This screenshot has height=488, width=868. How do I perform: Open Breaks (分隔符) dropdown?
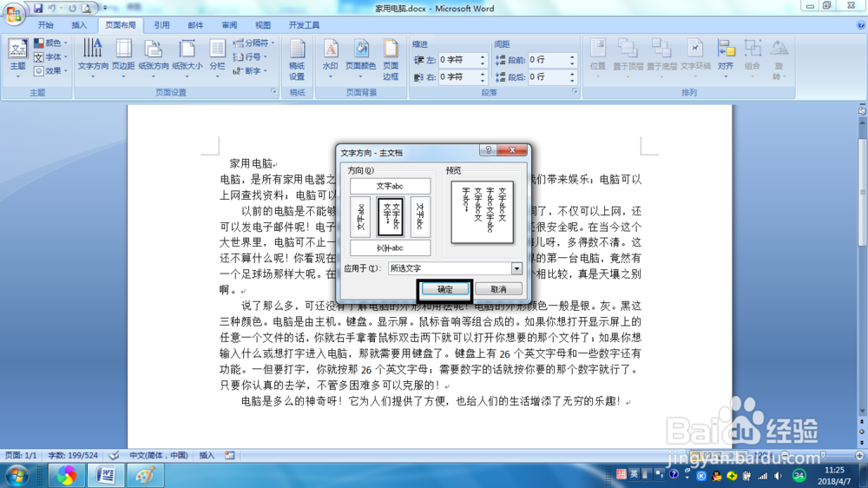(x=253, y=43)
